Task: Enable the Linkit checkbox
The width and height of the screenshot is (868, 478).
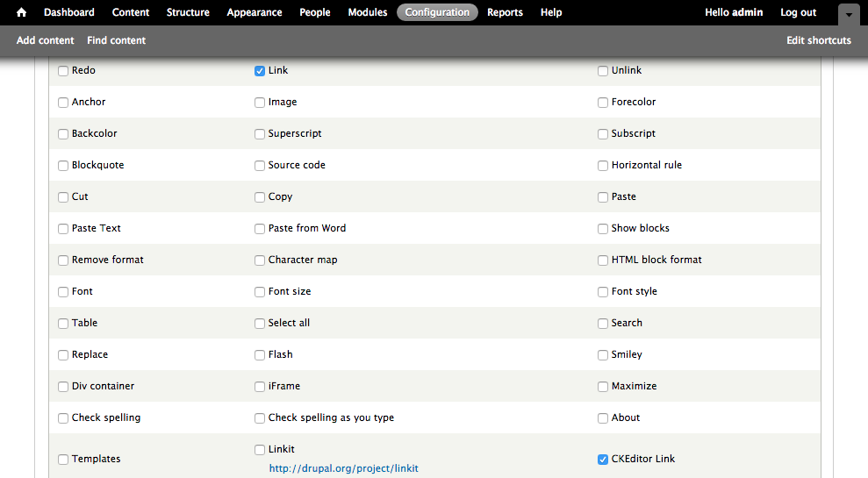Action: pos(260,450)
